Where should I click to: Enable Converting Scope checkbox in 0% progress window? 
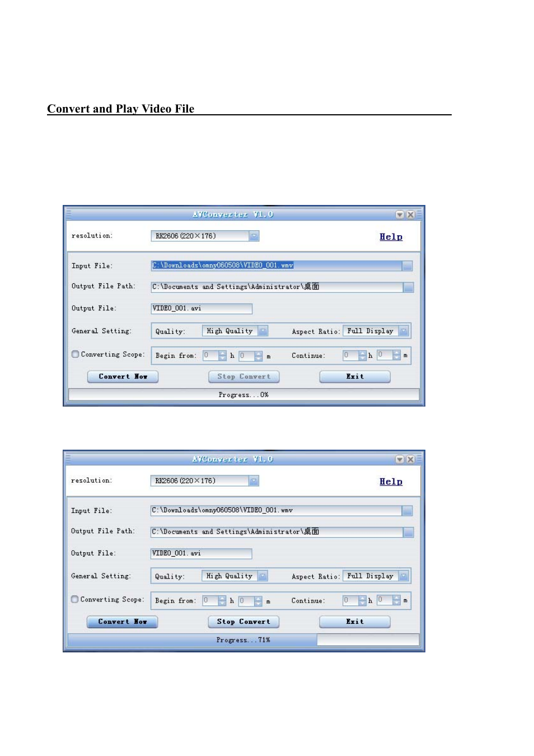[76, 354]
